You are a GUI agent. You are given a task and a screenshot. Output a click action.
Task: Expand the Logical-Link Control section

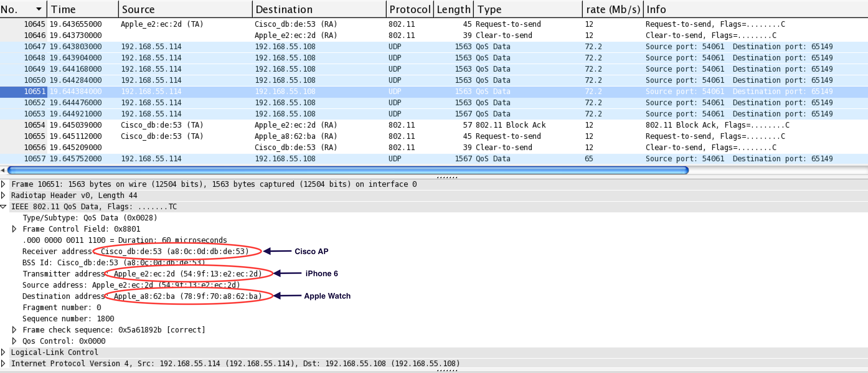coord(3,352)
